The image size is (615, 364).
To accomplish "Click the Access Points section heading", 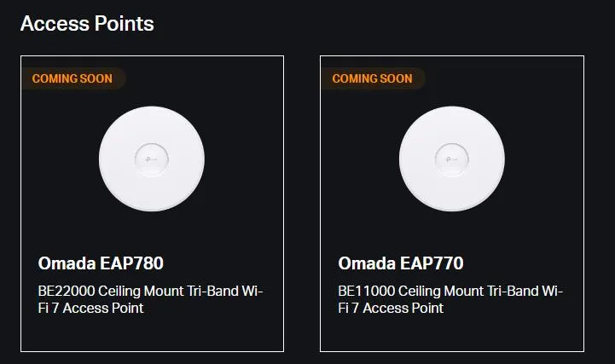I will click(87, 24).
